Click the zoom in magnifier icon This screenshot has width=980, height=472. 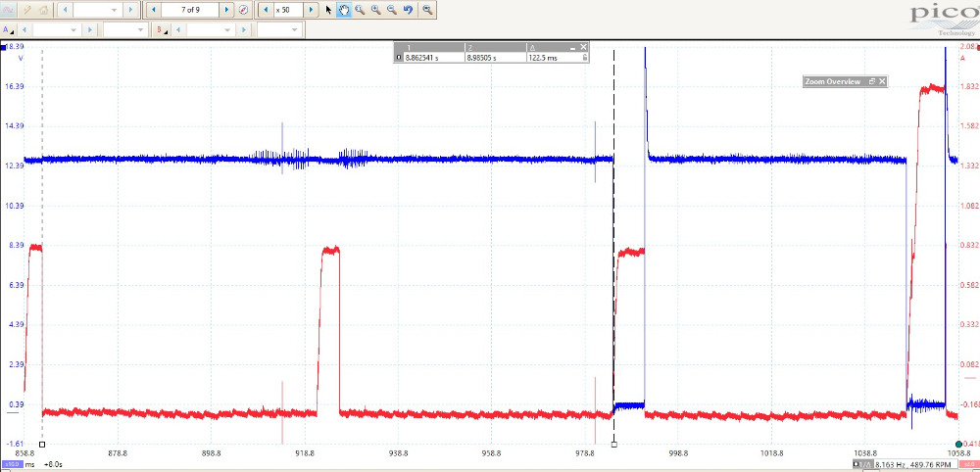(376, 9)
